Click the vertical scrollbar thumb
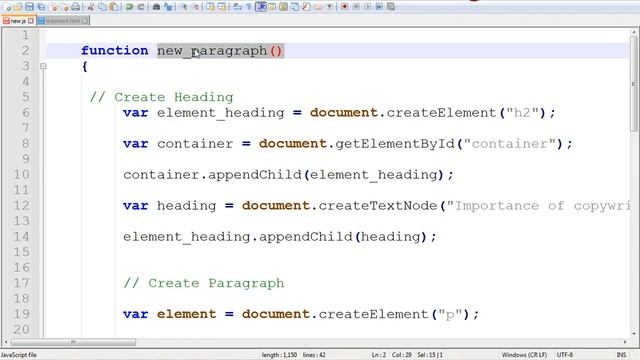 (633, 84)
